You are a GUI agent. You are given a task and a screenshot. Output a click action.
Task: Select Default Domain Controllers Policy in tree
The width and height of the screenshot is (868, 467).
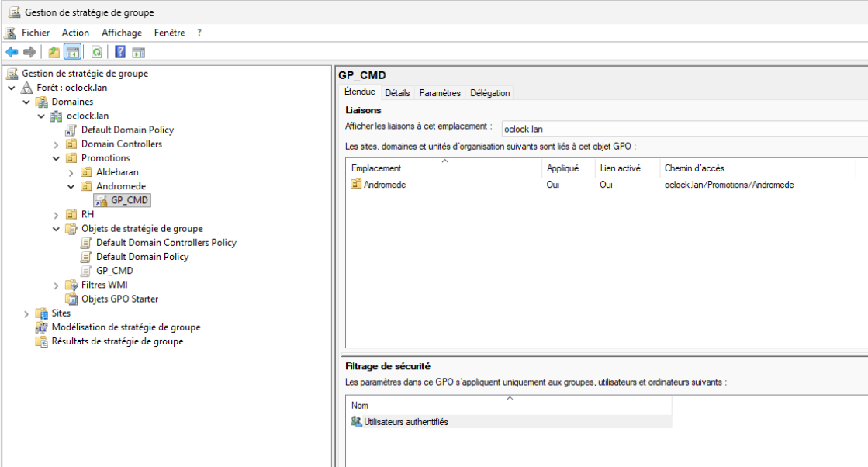click(x=166, y=243)
